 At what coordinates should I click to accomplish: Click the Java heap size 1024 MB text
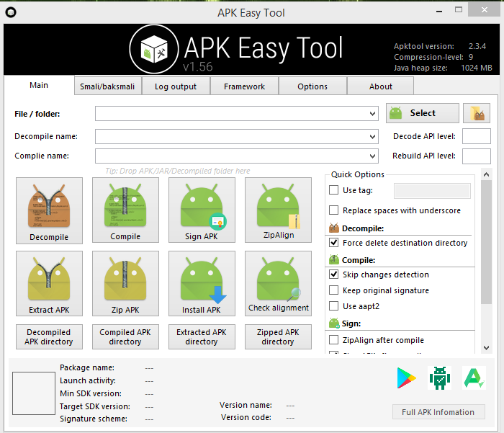[443, 68]
